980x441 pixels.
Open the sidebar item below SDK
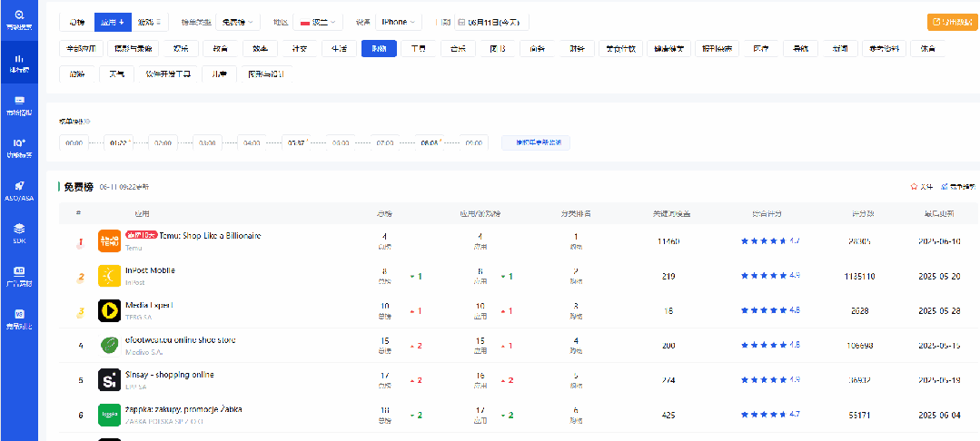(19, 276)
